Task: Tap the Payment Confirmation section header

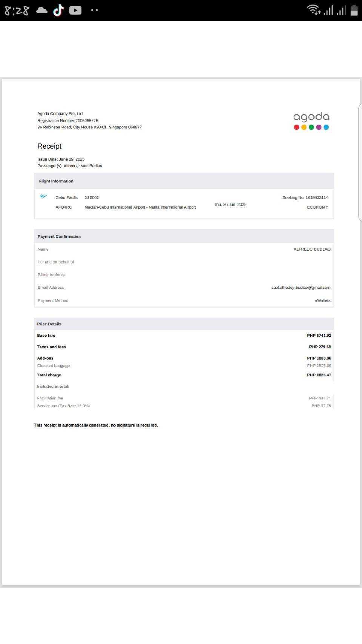Action: coord(59,236)
